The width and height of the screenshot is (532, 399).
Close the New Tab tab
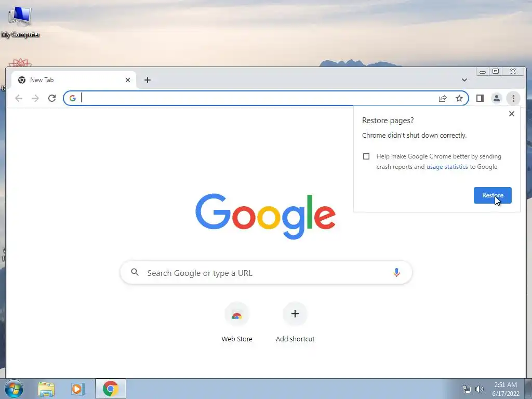pos(128,80)
